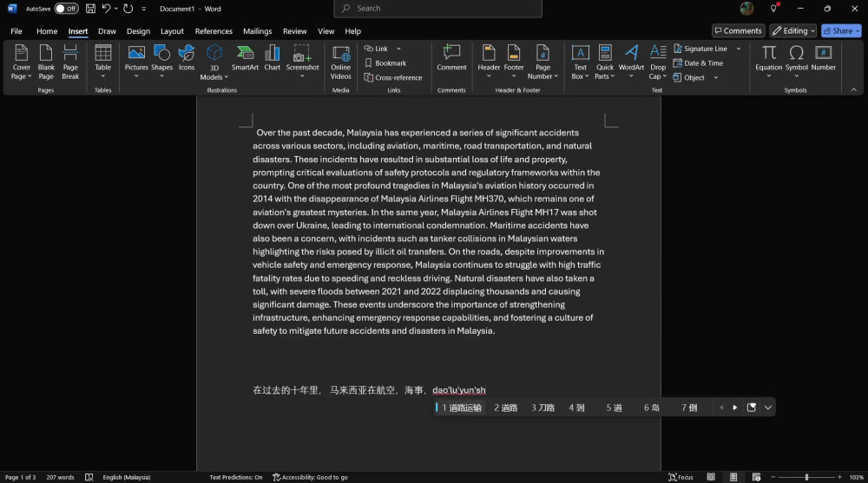The height and width of the screenshot is (483, 868).
Task: Insert a Cover Page
Action: tap(21, 62)
